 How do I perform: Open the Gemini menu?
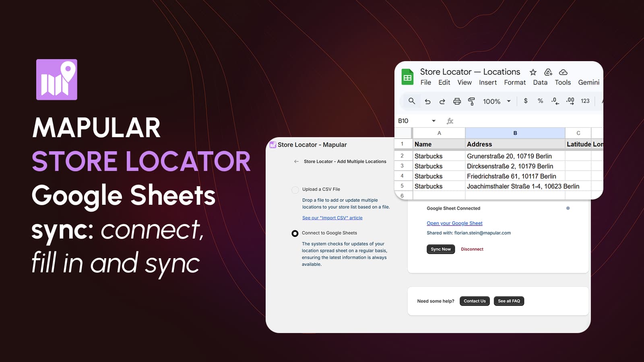tap(589, 82)
